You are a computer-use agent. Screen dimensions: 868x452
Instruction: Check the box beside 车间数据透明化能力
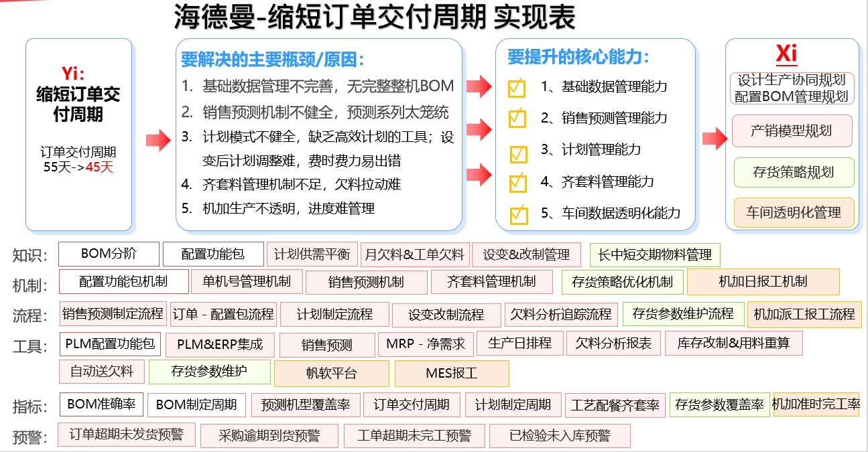[x=518, y=214]
